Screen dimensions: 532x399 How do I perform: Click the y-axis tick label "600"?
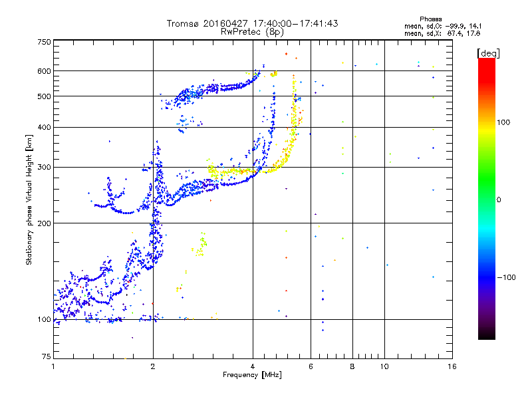(44, 71)
